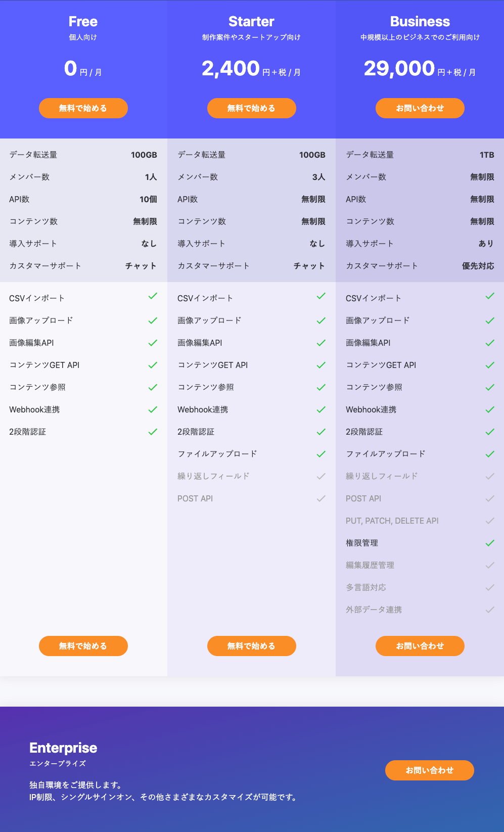Click Business plan's 外部データ連携 checkmark
The height and width of the screenshot is (832, 504).
(x=490, y=610)
